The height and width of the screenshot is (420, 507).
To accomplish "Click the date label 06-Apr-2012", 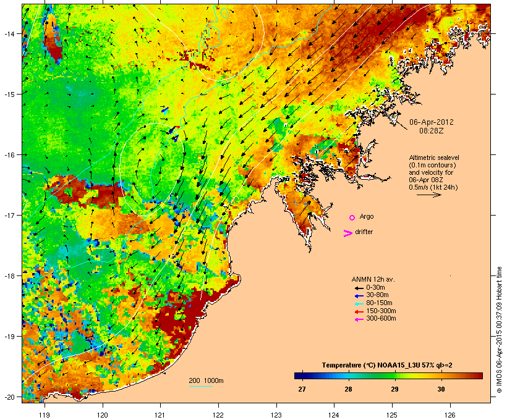I will pyautogui.click(x=432, y=122).
